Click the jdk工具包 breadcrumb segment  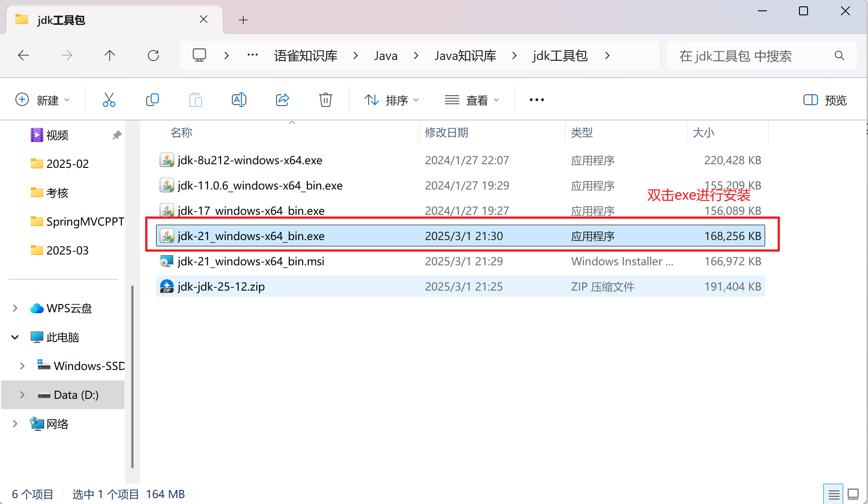[x=560, y=55]
